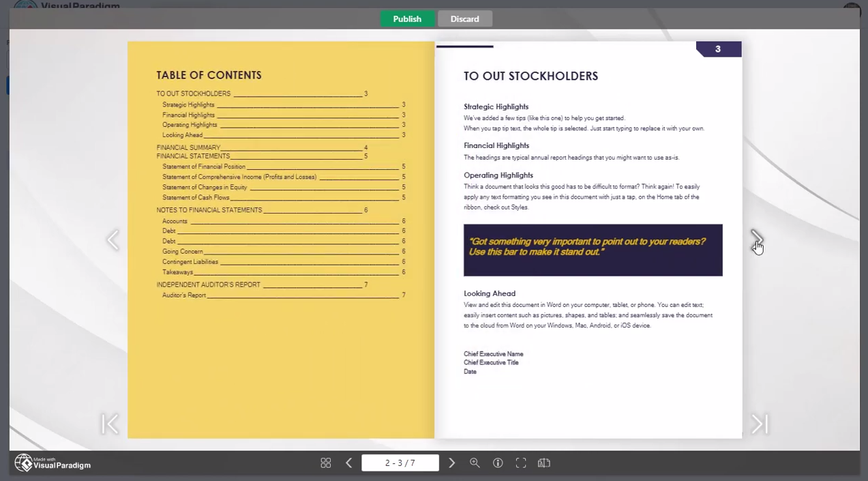The image size is (868, 481).
Task: Open the TO OUT STOCKHOLDERS contents entry
Action: pyautogui.click(x=194, y=93)
